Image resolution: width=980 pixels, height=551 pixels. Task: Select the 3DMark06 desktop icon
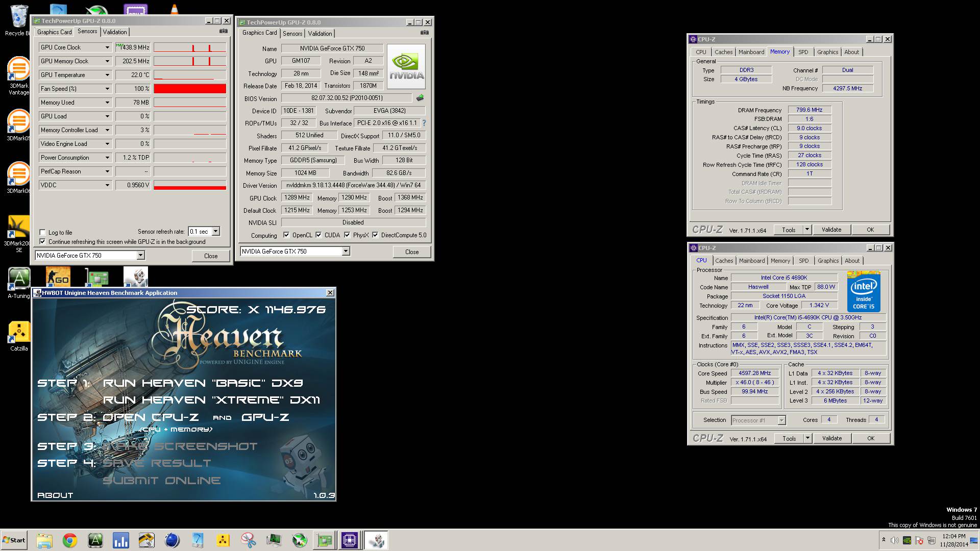coord(18,178)
